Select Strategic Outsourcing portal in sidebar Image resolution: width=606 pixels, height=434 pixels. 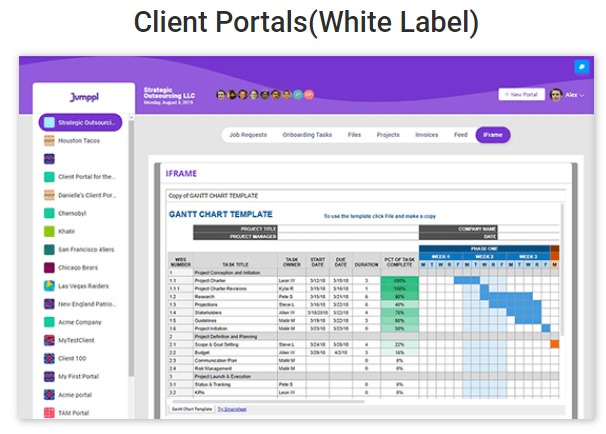pos(80,123)
